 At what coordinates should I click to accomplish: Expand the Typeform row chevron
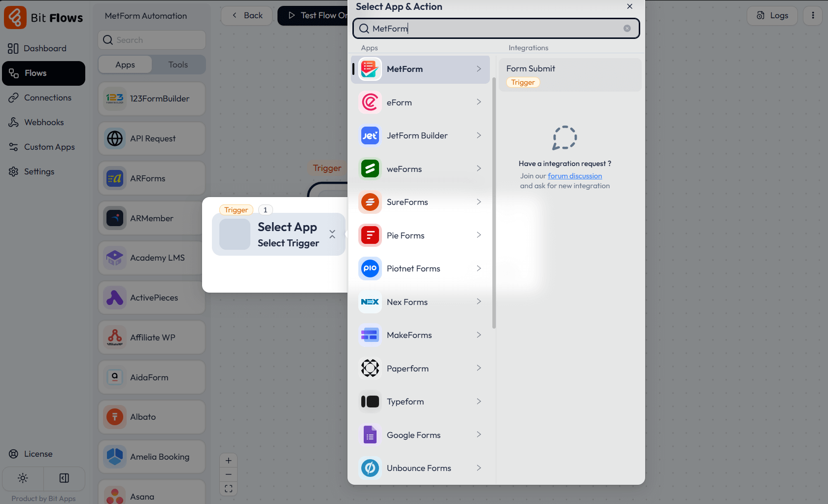tap(479, 402)
